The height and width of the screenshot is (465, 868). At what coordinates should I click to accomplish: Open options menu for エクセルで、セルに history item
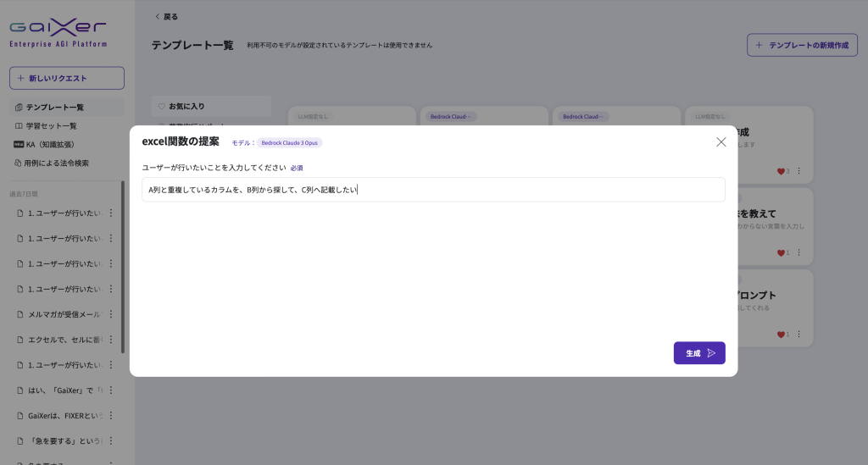click(x=110, y=340)
